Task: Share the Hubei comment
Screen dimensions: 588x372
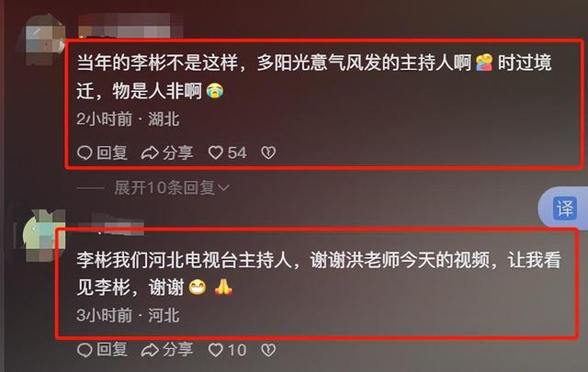Action: pos(167,152)
